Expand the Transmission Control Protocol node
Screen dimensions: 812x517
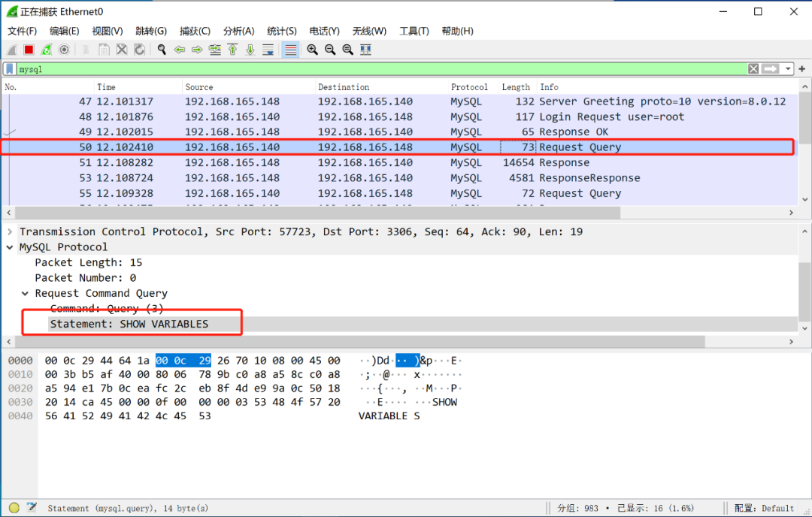pos(10,232)
